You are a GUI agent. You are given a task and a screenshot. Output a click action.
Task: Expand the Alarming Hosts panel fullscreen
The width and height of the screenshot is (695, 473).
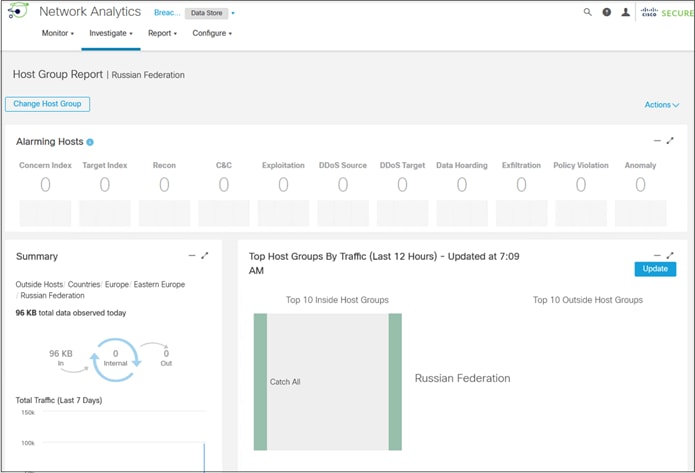(670, 141)
